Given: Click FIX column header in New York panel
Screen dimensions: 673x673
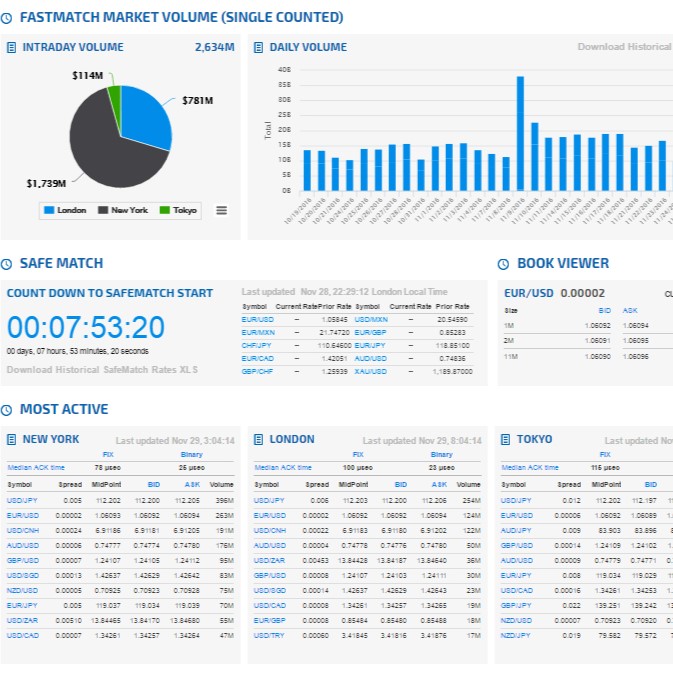Looking at the screenshot, I should click(108, 454).
